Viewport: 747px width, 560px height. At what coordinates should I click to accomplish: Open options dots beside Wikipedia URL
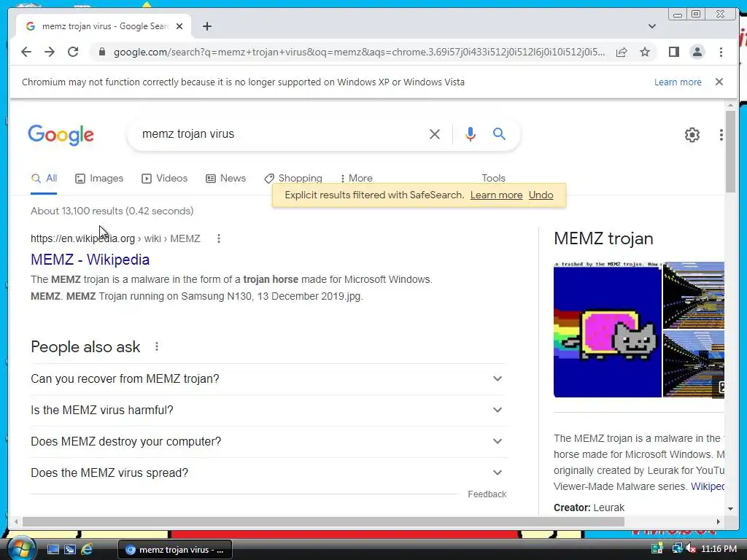(x=219, y=238)
